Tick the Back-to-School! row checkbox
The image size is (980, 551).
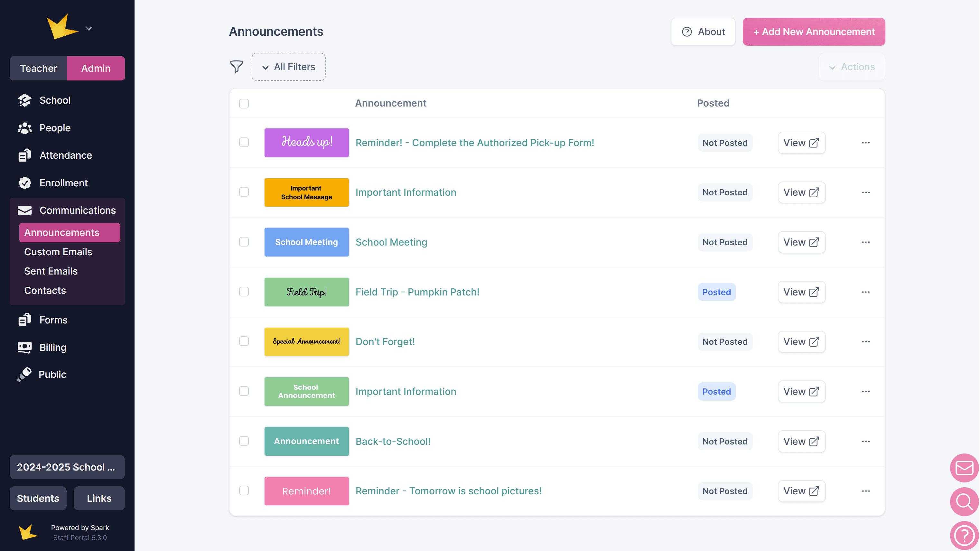point(244,441)
